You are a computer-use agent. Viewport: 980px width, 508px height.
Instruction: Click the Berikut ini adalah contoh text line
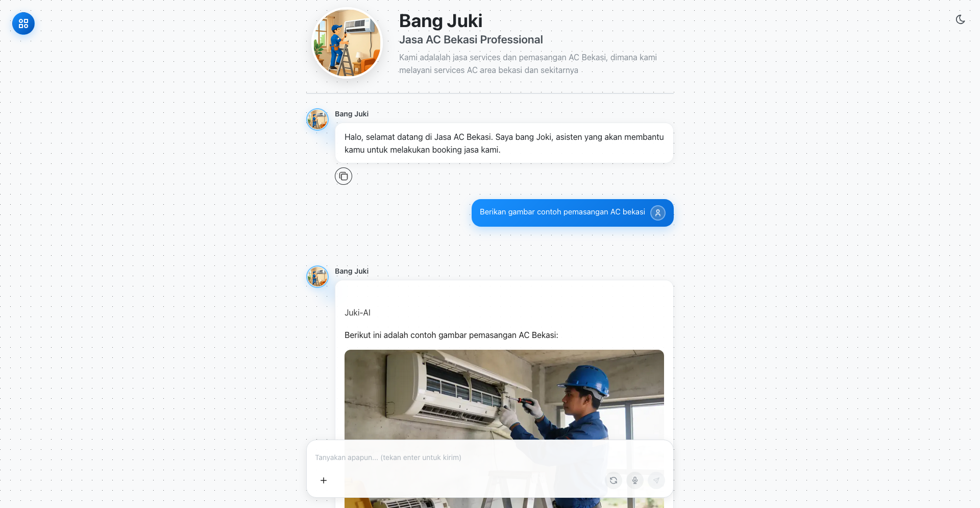click(451, 335)
